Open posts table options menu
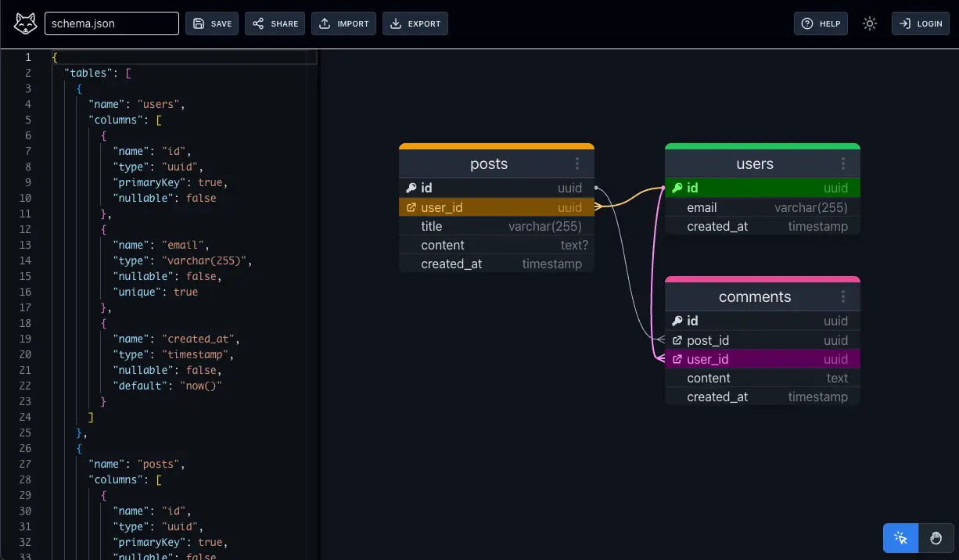 (577, 163)
